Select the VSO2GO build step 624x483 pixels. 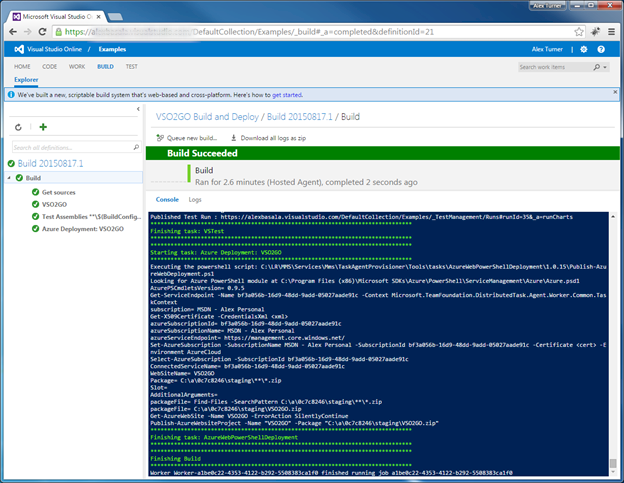[55, 204]
